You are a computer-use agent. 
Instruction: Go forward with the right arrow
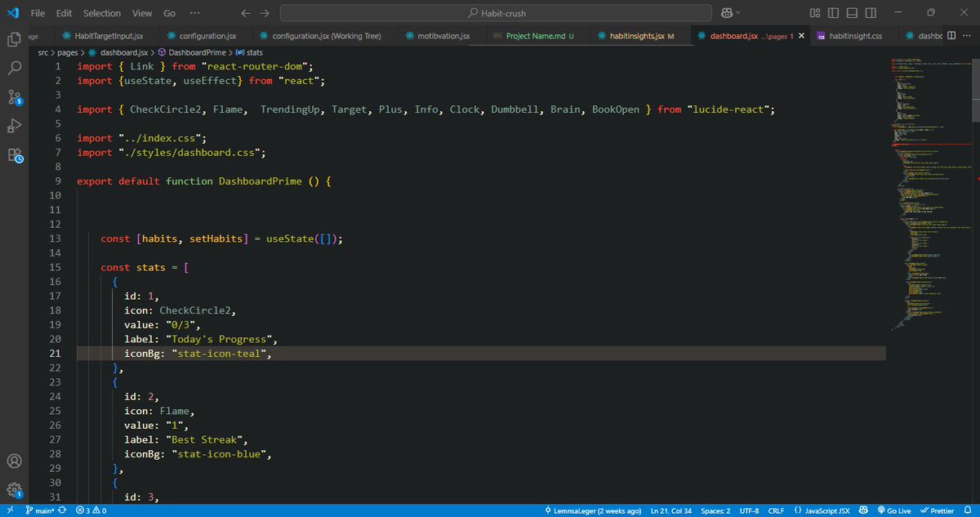265,13
